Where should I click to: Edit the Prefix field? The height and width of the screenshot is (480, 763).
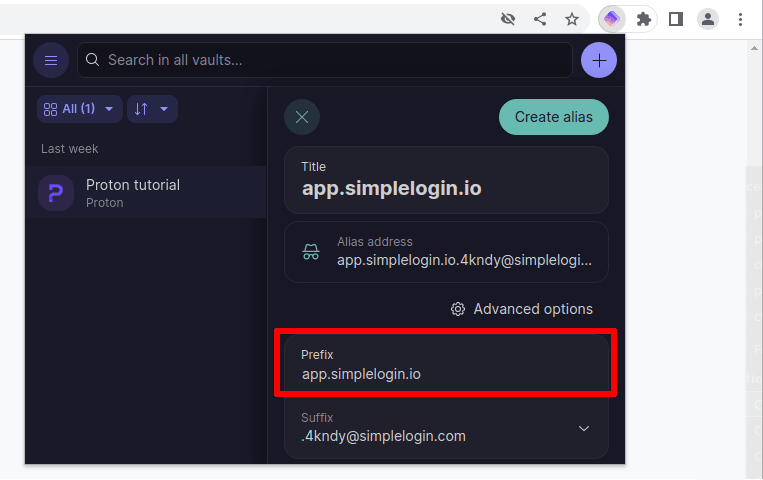point(446,365)
